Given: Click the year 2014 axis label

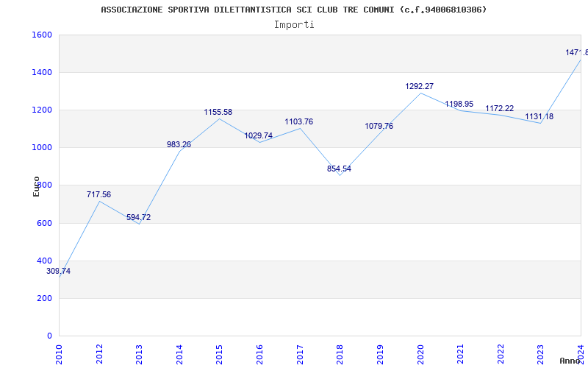Looking at the screenshot, I should [179, 355].
